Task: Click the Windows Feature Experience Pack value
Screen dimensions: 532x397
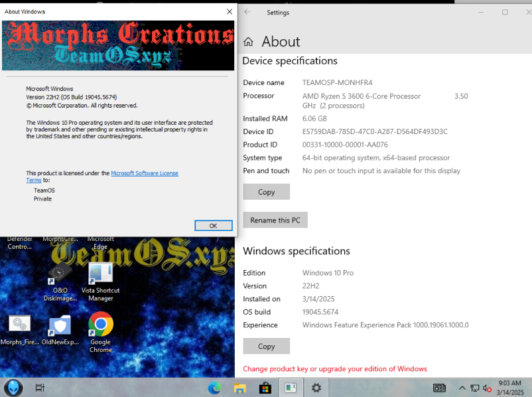Action: coord(385,325)
